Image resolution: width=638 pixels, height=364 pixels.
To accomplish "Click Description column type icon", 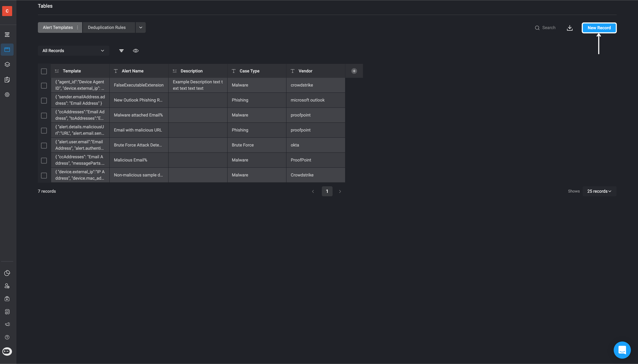I will 175,71.
